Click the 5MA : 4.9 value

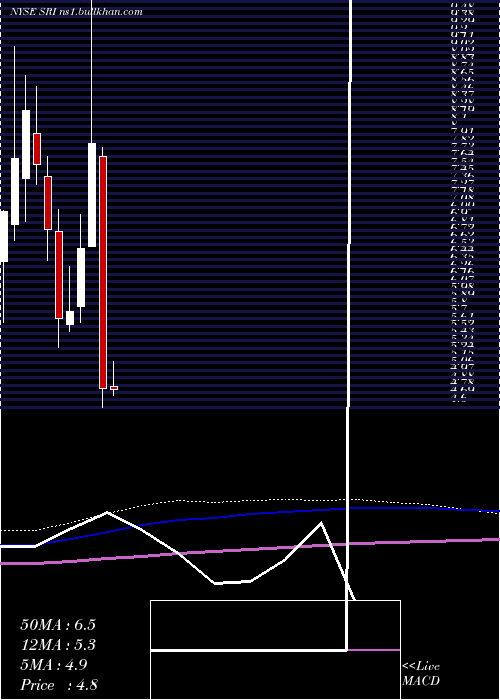point(54,665)
